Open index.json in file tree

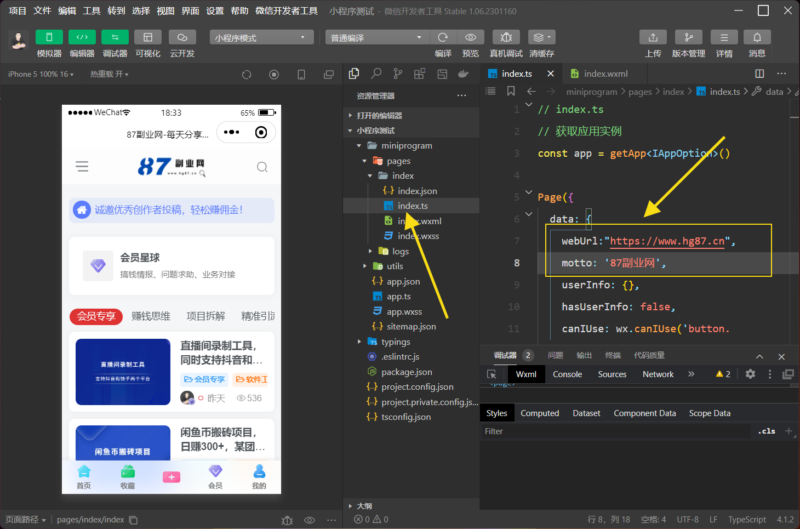pos(417,191)
